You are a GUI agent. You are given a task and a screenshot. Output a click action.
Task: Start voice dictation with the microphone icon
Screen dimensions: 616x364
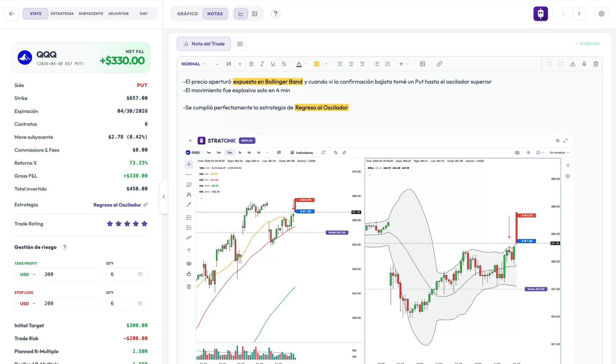point(584,64)
